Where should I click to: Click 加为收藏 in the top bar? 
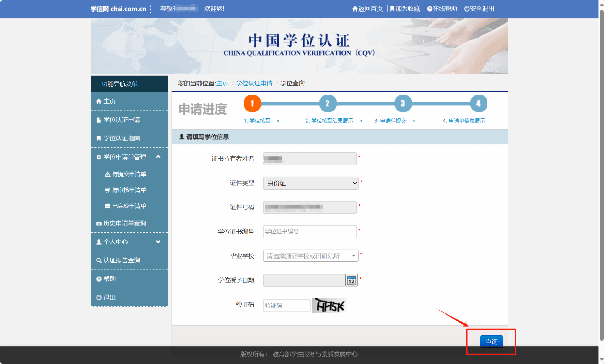(x=405, y=9)
